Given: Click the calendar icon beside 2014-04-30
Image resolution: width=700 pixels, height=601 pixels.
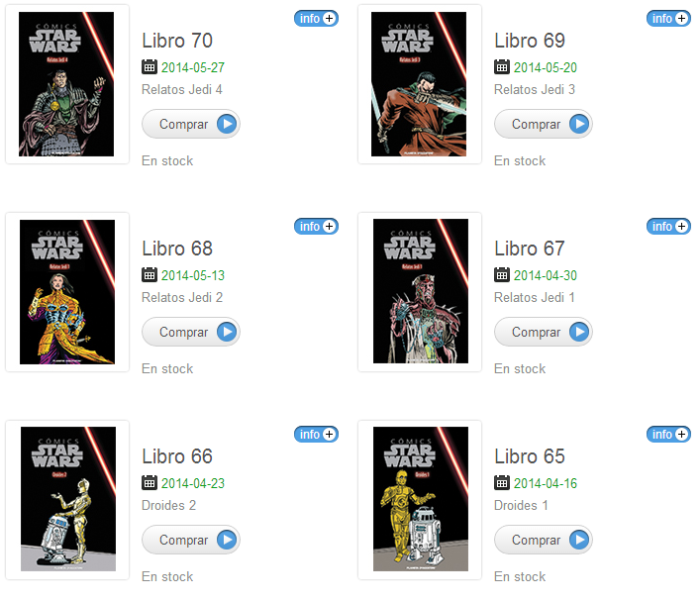Looking at the screenshot, I should [x=502, y=274].
